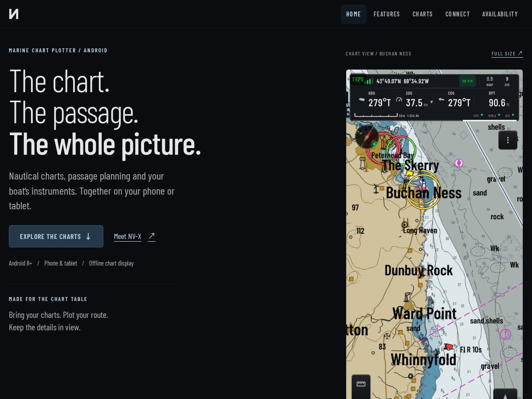
Task: Click the Made for the Chart Table heading
Action: pos(48,299)
